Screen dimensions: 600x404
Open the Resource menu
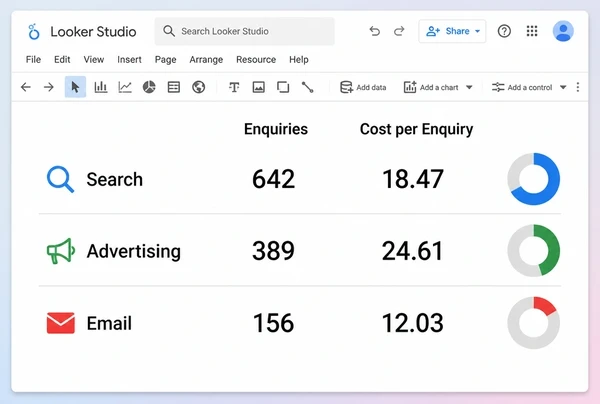coord(256,59)
